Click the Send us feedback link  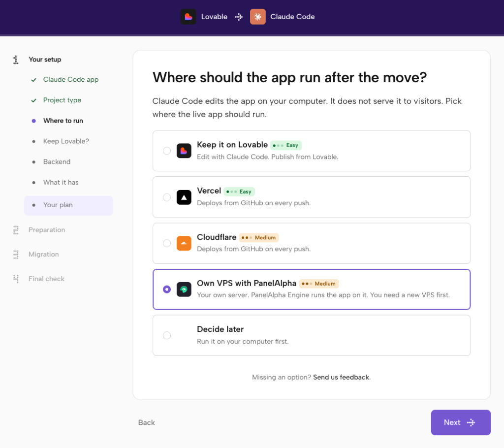[341, 377]
